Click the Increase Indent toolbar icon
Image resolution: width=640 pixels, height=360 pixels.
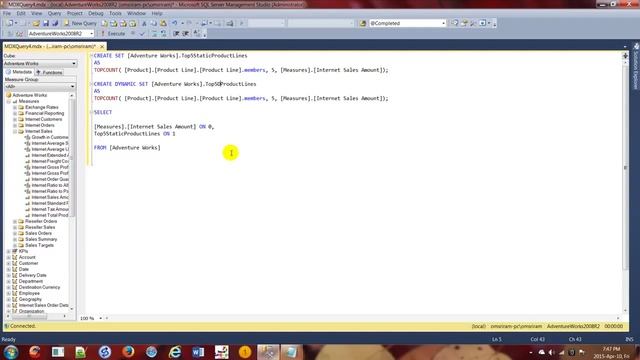point(185,33)
